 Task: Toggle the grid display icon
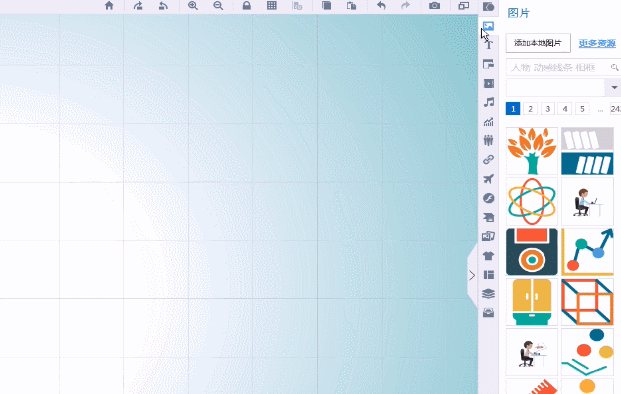coord(272,6)
